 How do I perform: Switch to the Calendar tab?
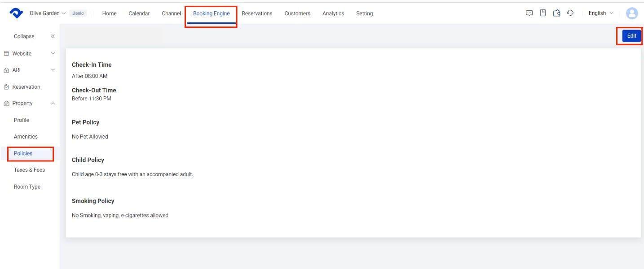[139, 13]
